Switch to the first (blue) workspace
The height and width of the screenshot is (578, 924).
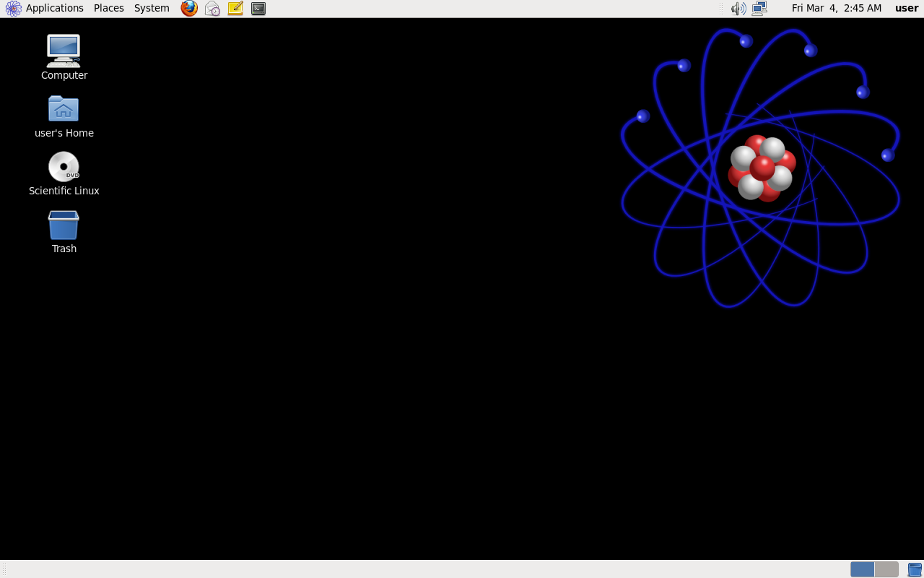pos(862,569)
